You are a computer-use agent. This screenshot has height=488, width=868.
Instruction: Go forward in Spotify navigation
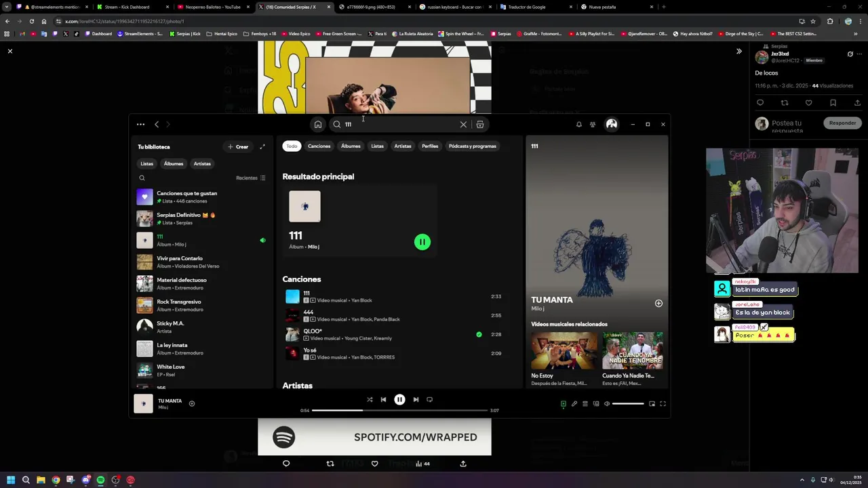click(x=168, y=124)
